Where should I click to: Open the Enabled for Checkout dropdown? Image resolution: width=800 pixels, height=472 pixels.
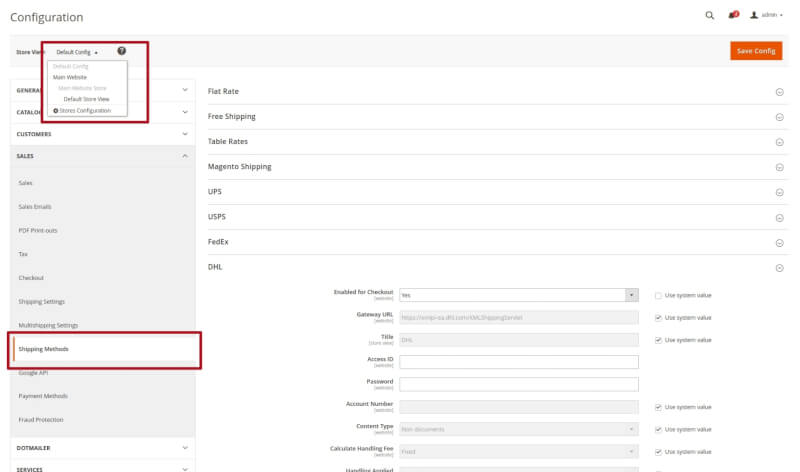coord(519,295)
